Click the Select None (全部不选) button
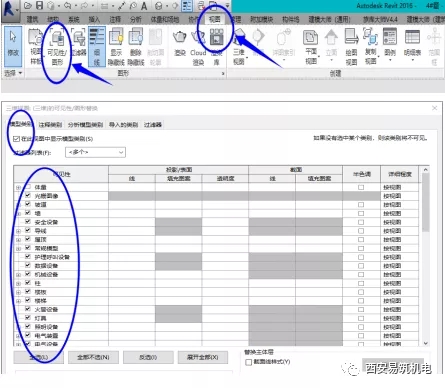 (93, 357)
